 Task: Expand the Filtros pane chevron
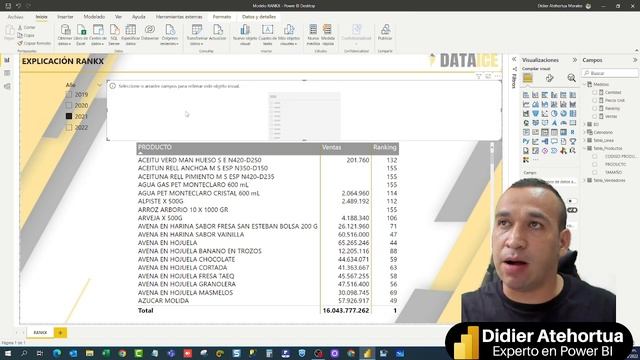click(x=514, y=60)
